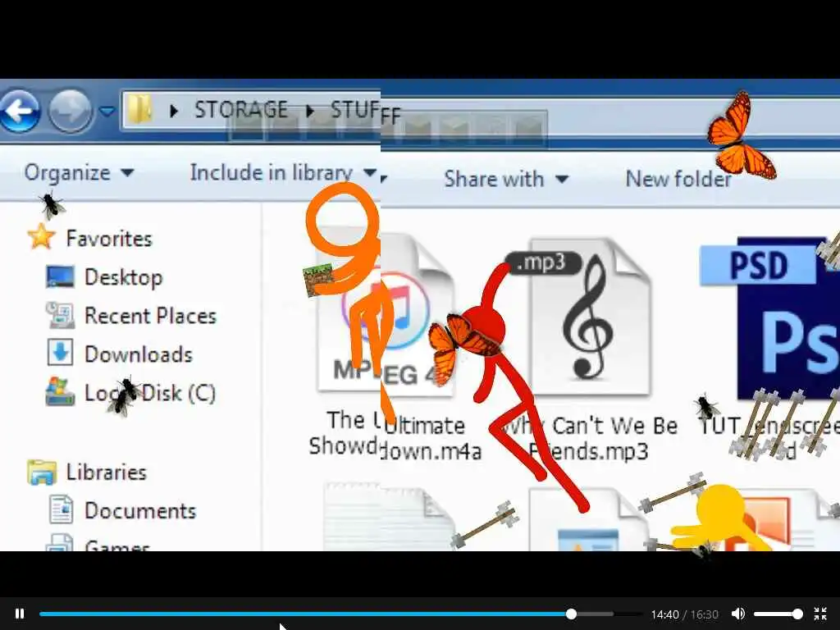Click the Recent Places icon
The height and width of the screenshot is (630, 840).
coord(60,315)
